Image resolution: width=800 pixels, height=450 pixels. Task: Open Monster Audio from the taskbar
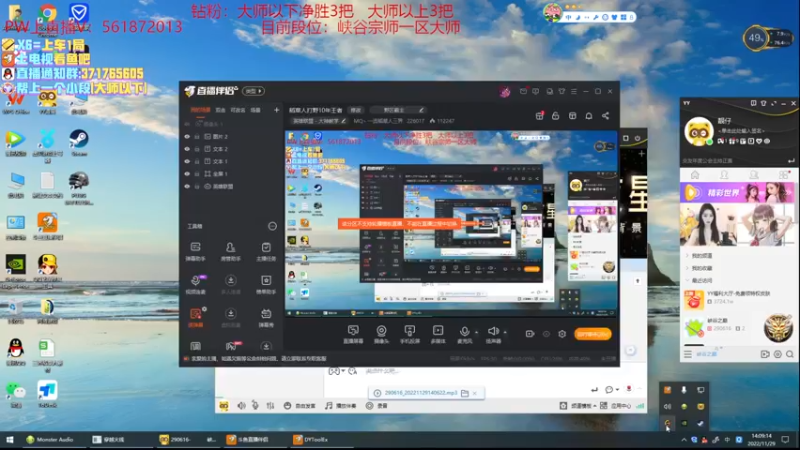click(49, 439)
